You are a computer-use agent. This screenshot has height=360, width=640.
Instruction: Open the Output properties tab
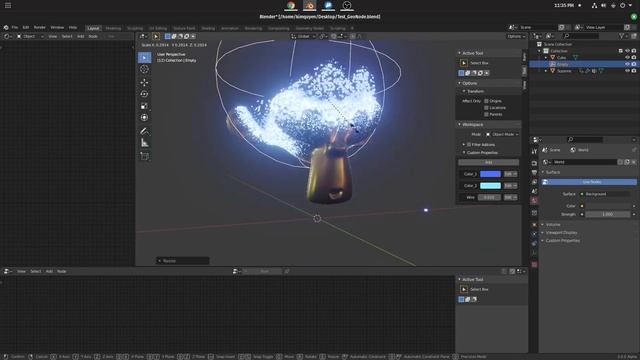[534, 173]
